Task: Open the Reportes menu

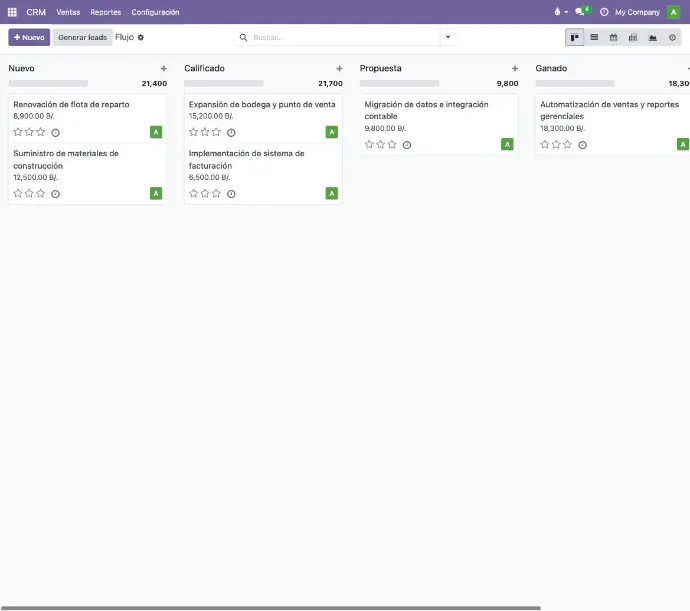Action: pyautogui.click(x=106, y=12)
